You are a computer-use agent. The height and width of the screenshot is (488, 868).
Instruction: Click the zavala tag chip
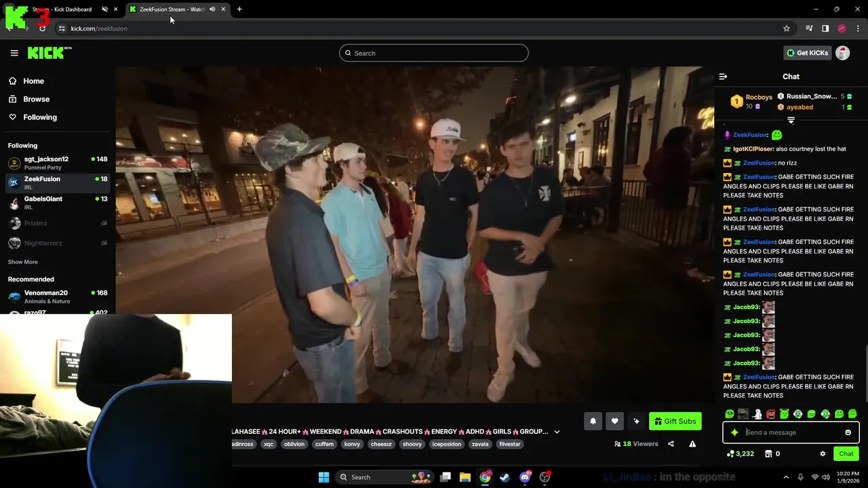480,444
